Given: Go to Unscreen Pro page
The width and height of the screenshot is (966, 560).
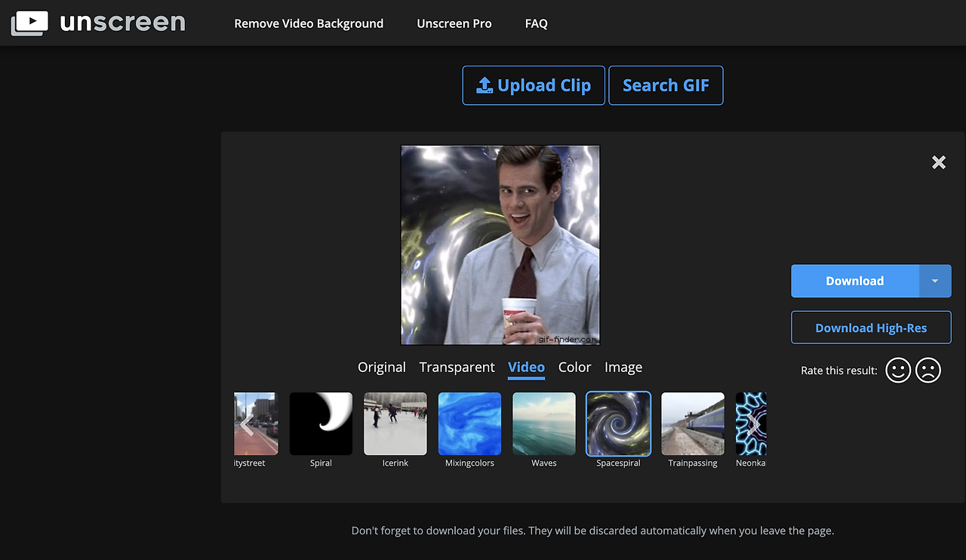Looking at the screenshot, I should [454, 23].
